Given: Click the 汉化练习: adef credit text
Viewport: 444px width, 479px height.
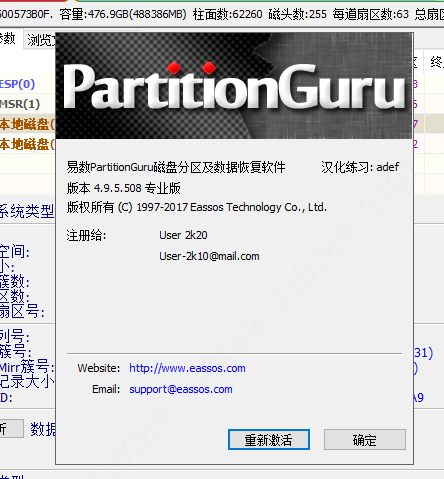Looking at the screenshot, I should click(360, 167).
